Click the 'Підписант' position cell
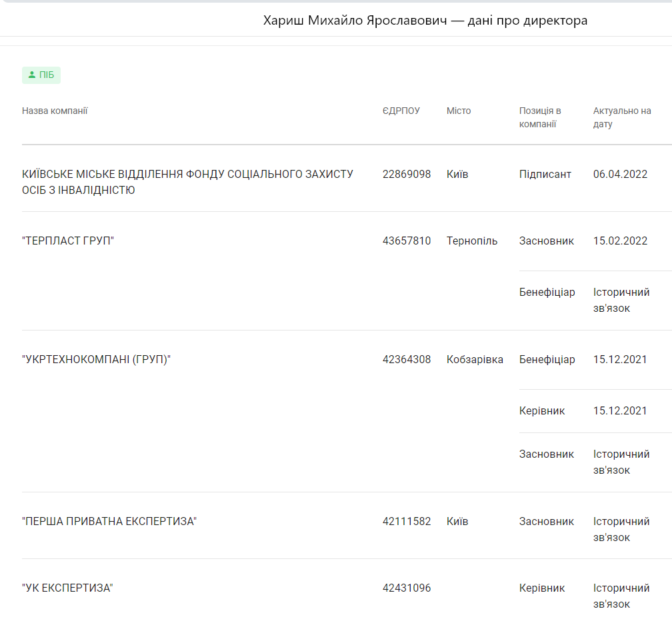This screenshot has width=672, height=635. [545, 175]
